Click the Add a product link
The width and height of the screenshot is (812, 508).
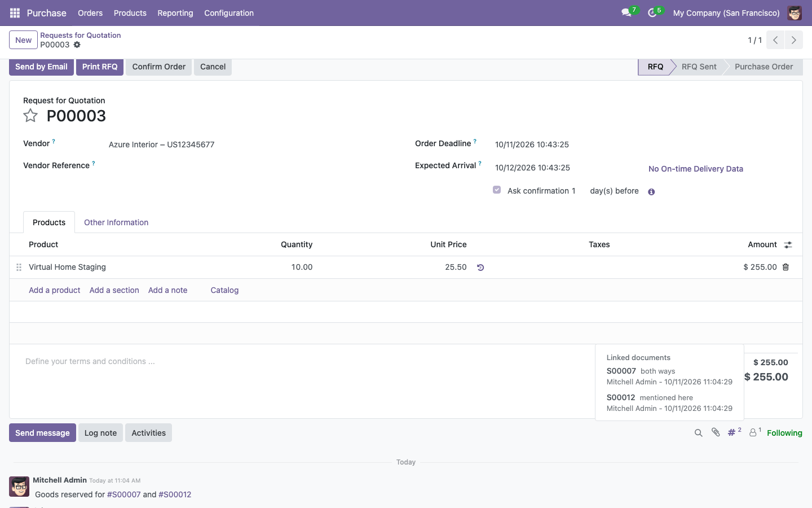coord(55,290)
